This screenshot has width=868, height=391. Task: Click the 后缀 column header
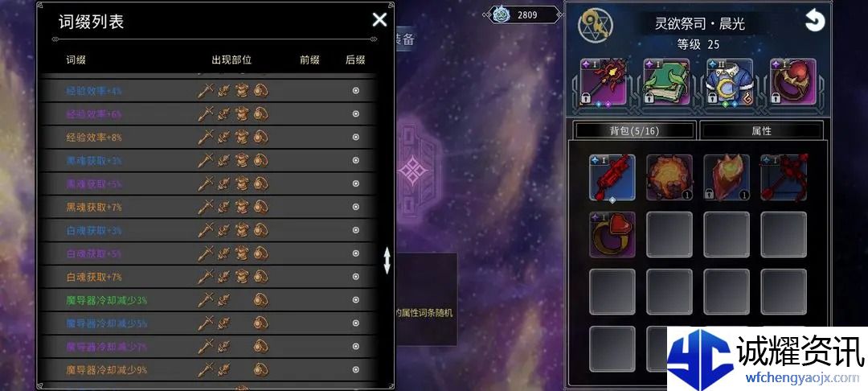tap(355, 60)
